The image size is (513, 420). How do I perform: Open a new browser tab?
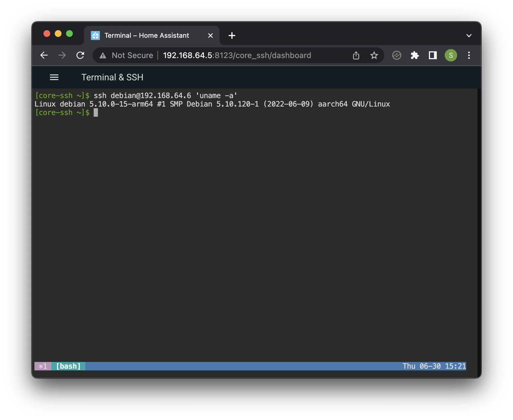coord(232,36)
